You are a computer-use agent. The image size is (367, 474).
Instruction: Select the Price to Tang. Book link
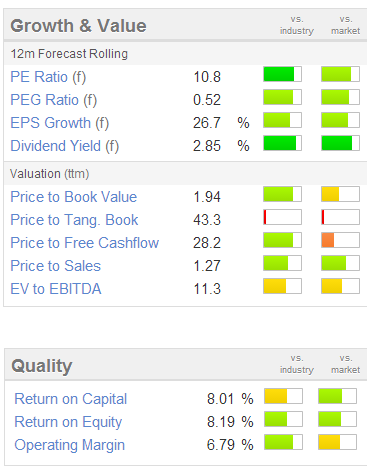pyautogui.click(x=74, y=220)
